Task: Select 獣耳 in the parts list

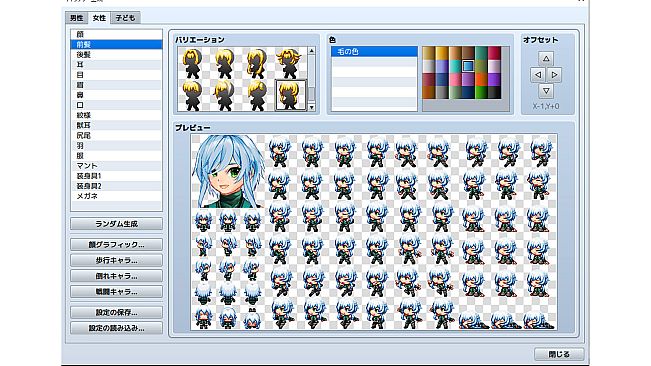Action: [116, 125]
